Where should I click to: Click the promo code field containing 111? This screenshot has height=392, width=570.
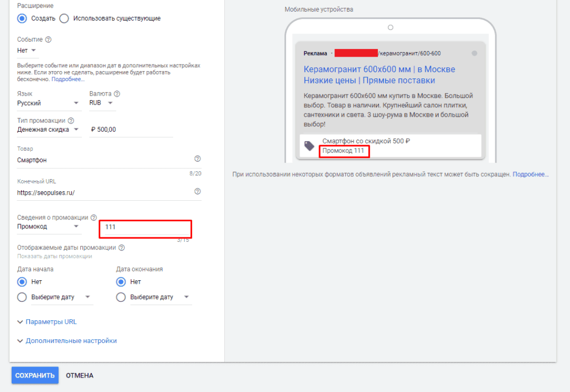(x=145, y=229)
